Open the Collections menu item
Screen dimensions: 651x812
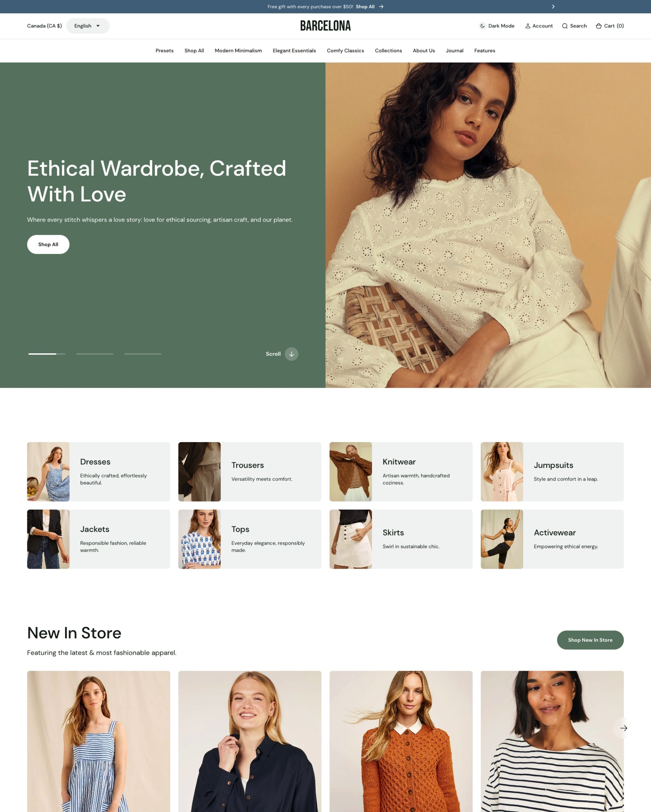pos(388,50)
